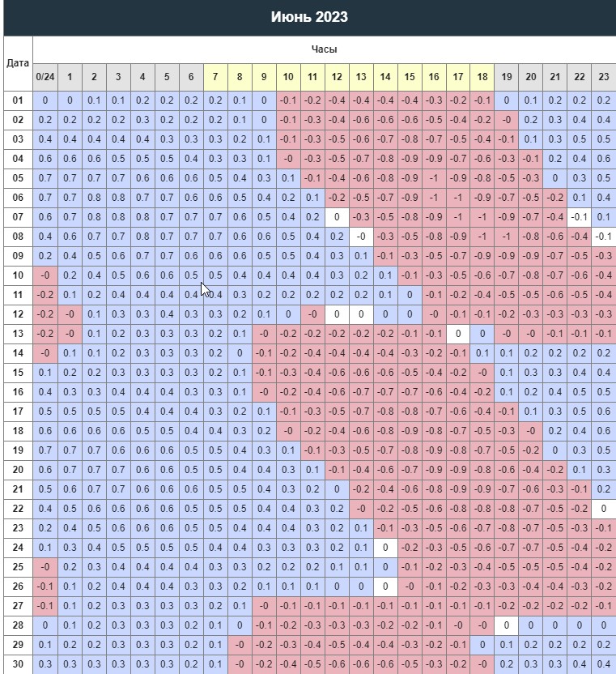The image size is (616, 674).
Task: Select the hour 23 column header
Action: 603,77
